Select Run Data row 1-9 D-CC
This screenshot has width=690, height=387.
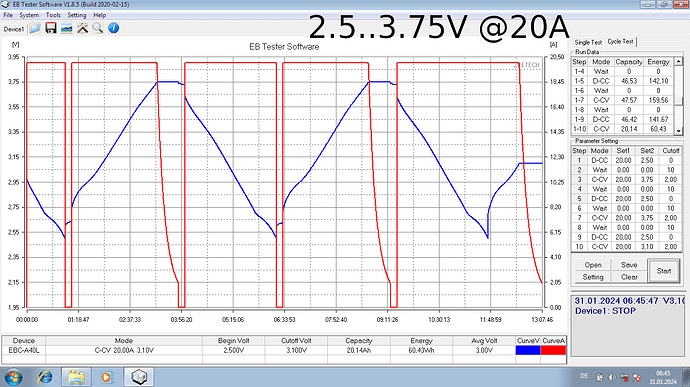pyautogui.click(x=623, y=119)
